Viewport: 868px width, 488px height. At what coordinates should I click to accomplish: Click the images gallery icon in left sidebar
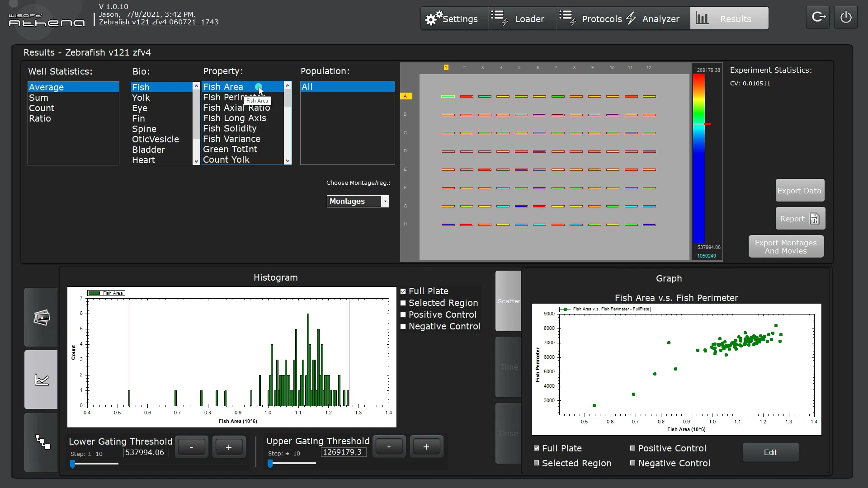41,317
